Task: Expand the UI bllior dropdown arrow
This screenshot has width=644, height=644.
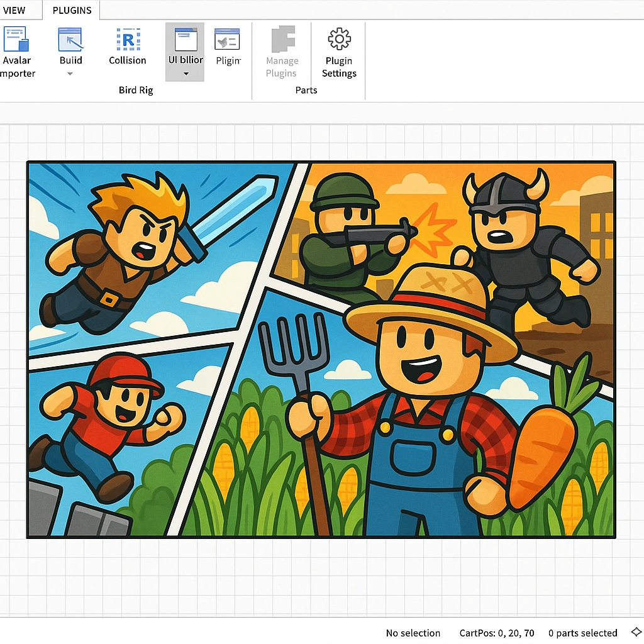Action: [x=186, y=74]
